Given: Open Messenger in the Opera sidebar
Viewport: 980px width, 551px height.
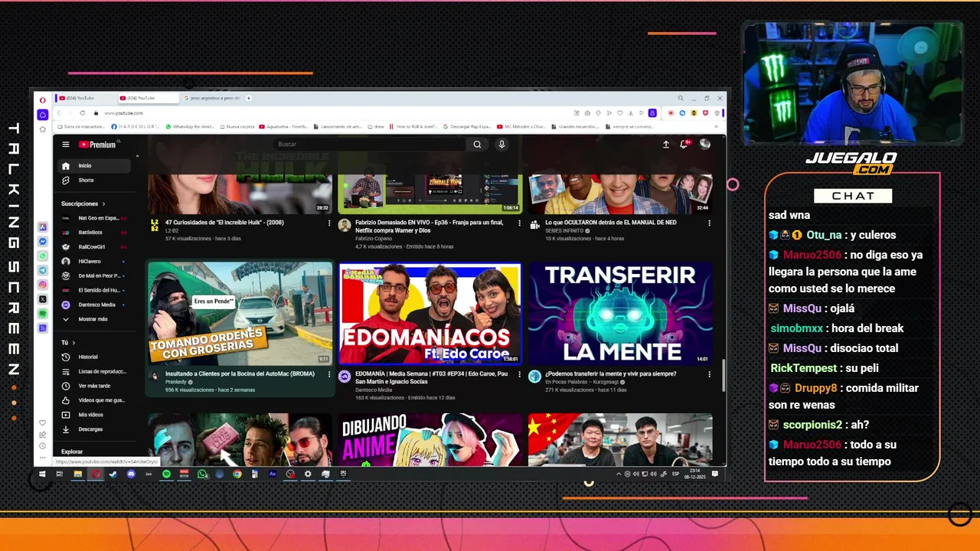Looking at the screenshot, I should point(43,241).
